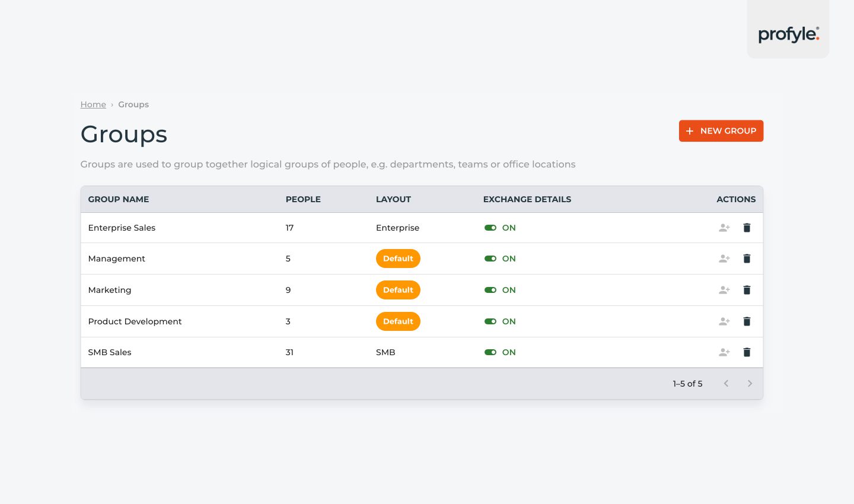
Task: Toggle exchange details for Management
Action: coord(490,259)
